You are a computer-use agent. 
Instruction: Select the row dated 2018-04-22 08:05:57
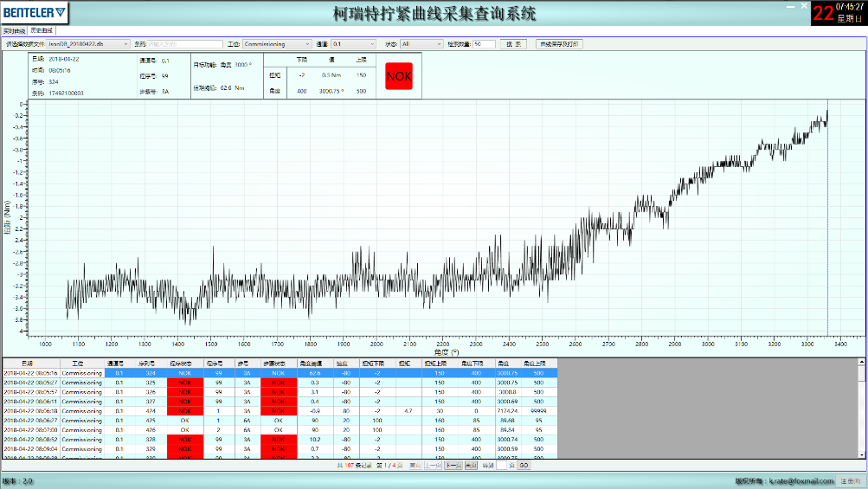(x=280, y=392)
